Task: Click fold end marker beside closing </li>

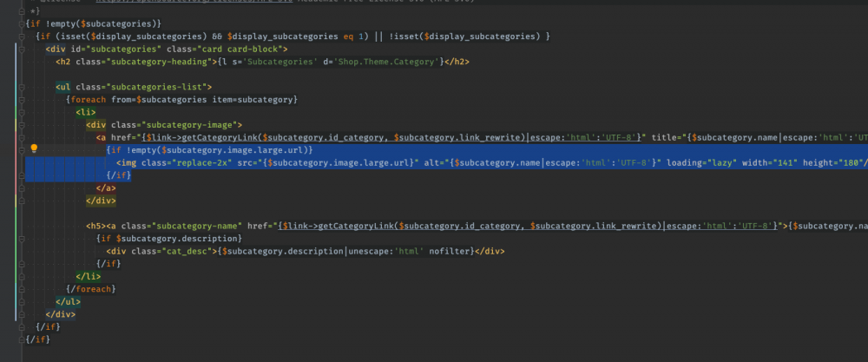Action: (x=21, y=276)
